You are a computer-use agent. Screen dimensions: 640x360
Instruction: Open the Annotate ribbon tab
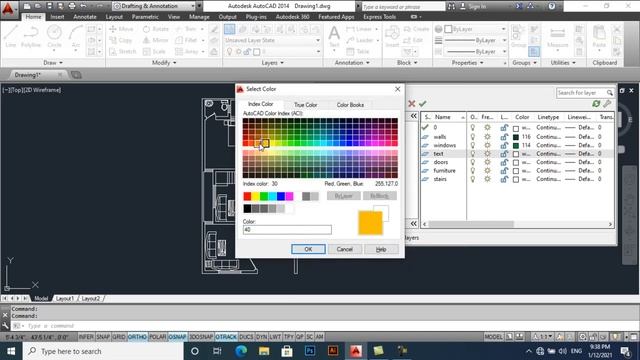click(85, 17)
